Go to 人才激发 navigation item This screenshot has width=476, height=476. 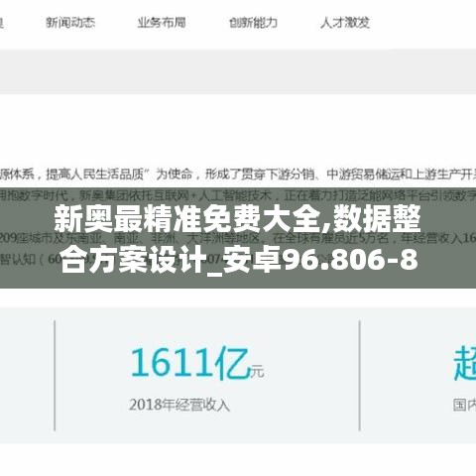point(345,23)
